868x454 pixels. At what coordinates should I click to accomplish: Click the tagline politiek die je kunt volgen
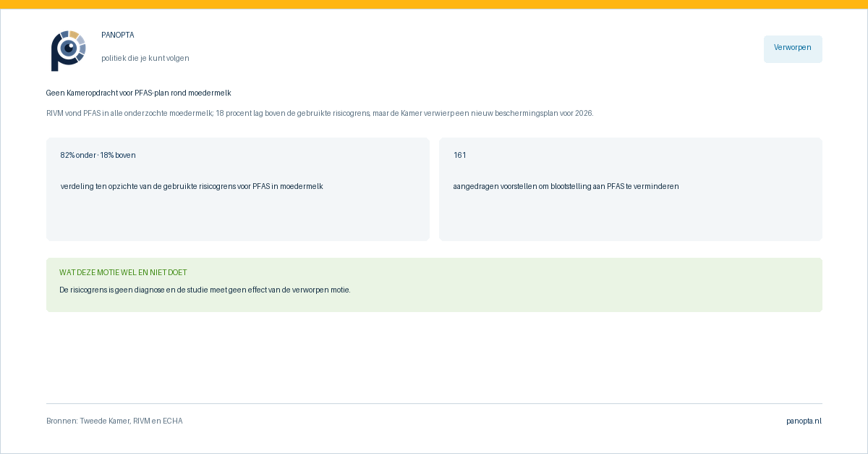(145, 58)
